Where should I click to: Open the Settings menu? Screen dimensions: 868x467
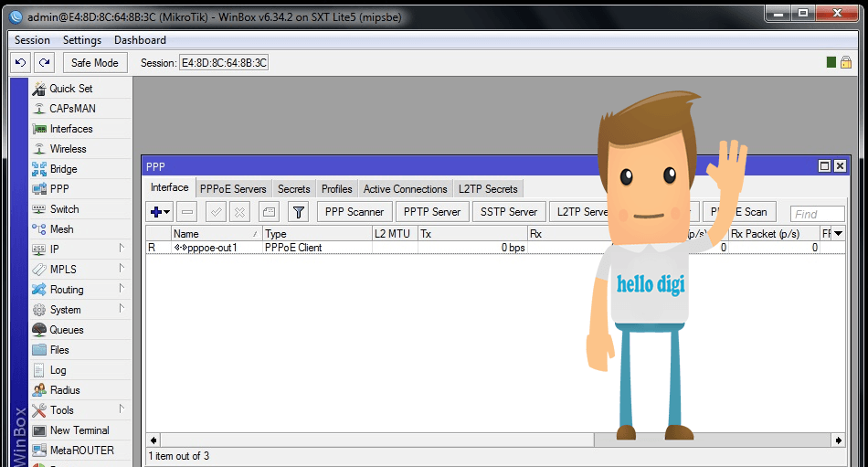pos(82,40)
